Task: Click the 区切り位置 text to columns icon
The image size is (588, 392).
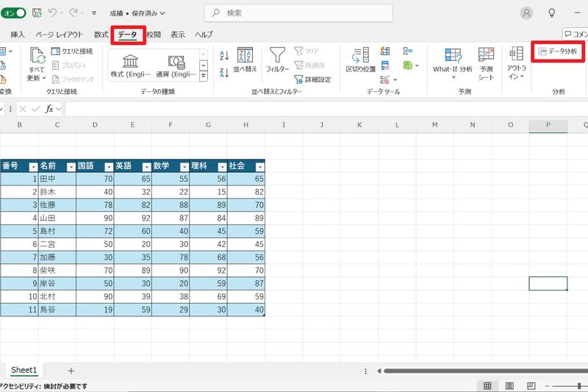Action: pyautogui.click(x=360, y=60)
